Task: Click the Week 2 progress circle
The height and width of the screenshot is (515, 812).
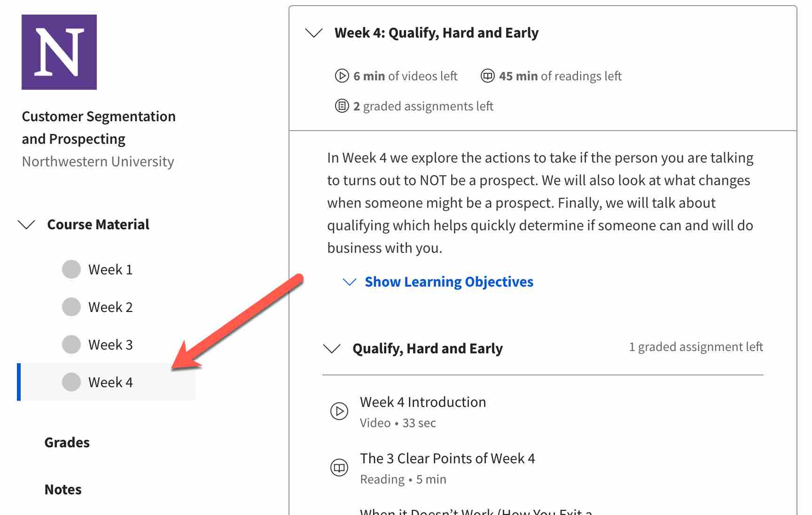Action: pyautogui.click(x=71, y=307)
